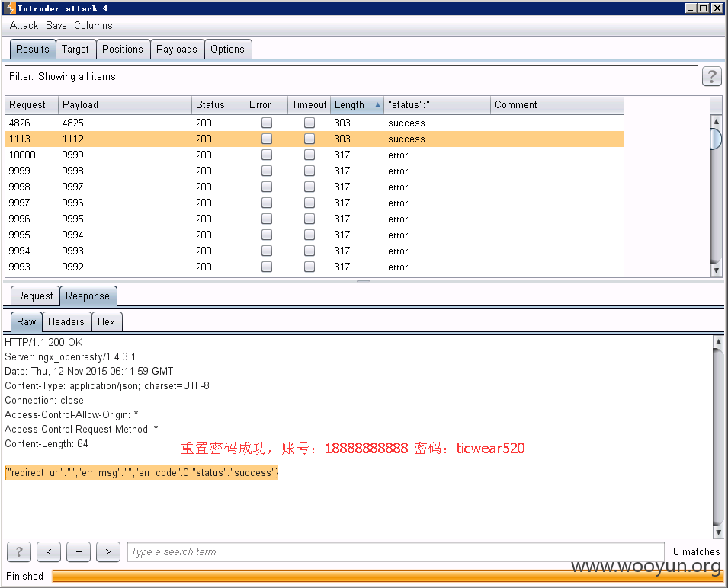Click the results table scrollbar thumb
This screenshot has width=728, height=588.
716,139
